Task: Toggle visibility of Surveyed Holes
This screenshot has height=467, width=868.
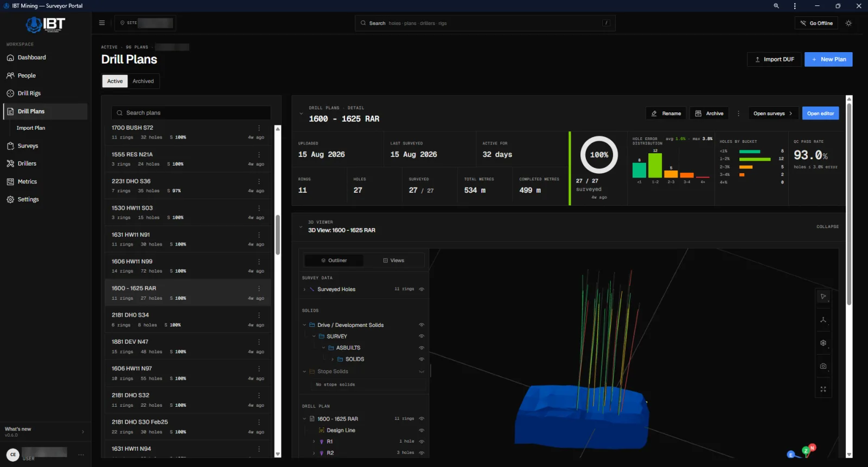Action: tap(422, 289)
